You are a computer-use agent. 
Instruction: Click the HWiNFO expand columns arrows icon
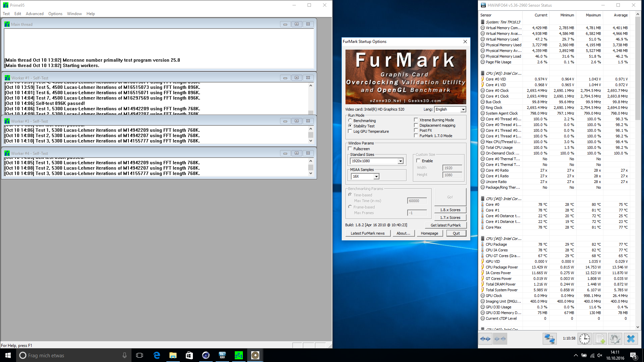(485, 339)
